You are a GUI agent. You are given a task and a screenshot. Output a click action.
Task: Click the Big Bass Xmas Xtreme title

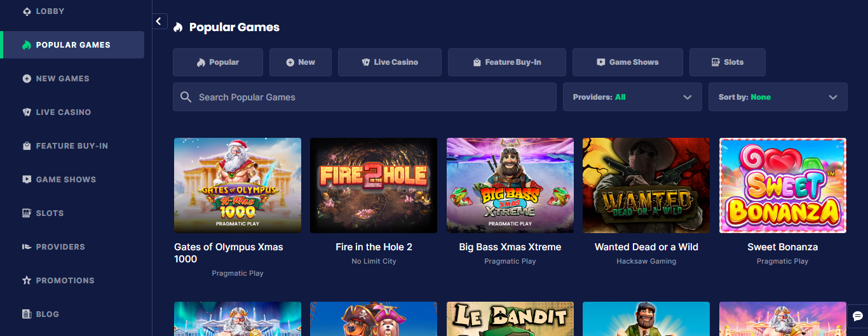(510, 247)
